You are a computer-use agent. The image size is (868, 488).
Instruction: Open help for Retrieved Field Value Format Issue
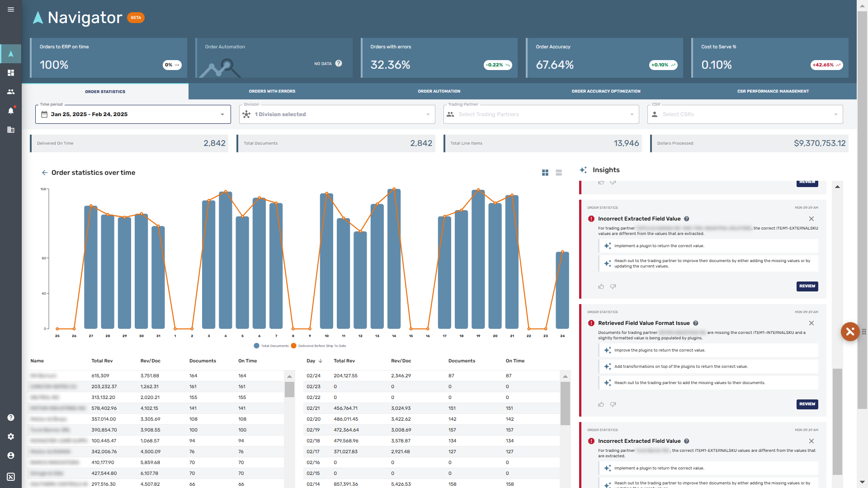click(696, 323)
